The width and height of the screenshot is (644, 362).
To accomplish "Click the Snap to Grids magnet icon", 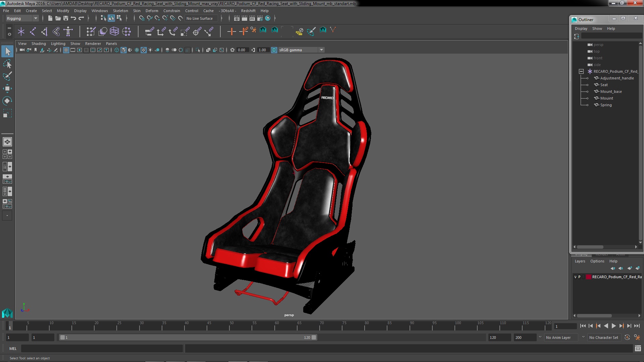I will pos(142,18).
